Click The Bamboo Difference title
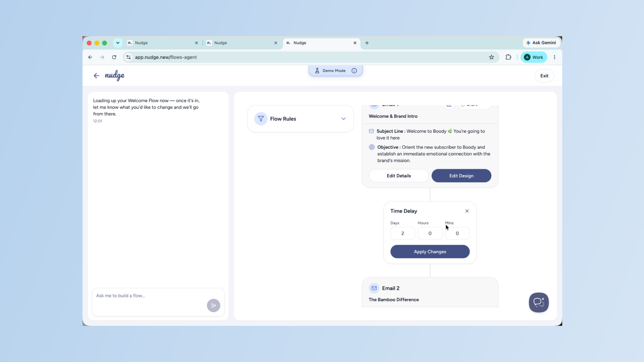The image size is (644, 362). coord(394,300)
